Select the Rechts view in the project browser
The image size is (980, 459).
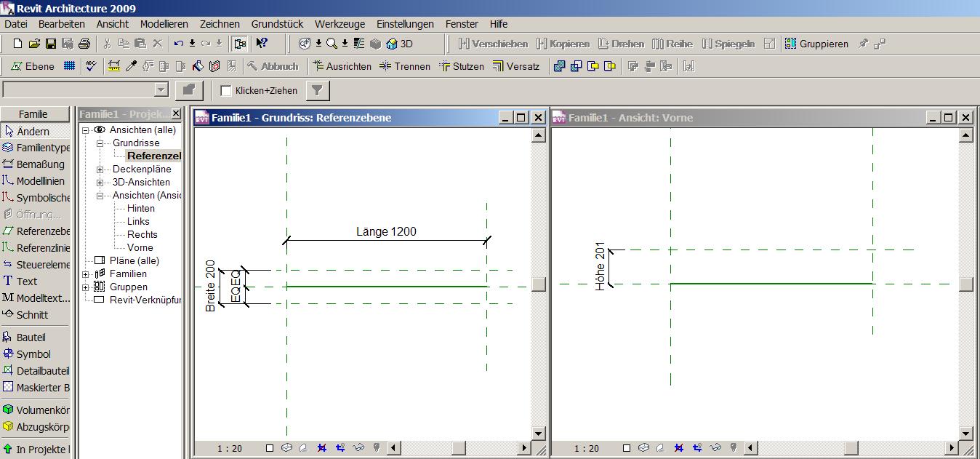(x=142, y=235)
